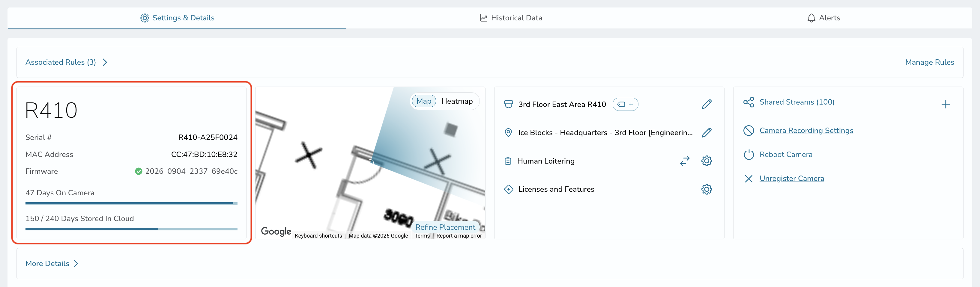Click the Unregister Camera link
The width and height of the screenshot is (980, 287).
(792, 178)
